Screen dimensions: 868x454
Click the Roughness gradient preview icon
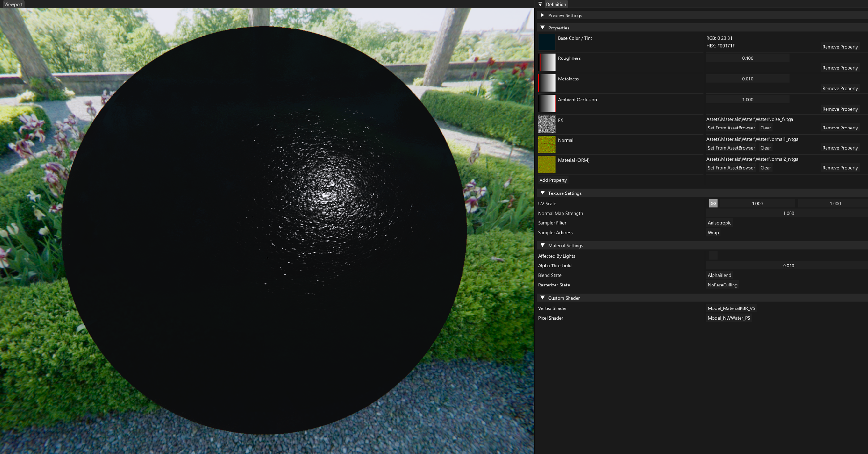coord(547,62)
